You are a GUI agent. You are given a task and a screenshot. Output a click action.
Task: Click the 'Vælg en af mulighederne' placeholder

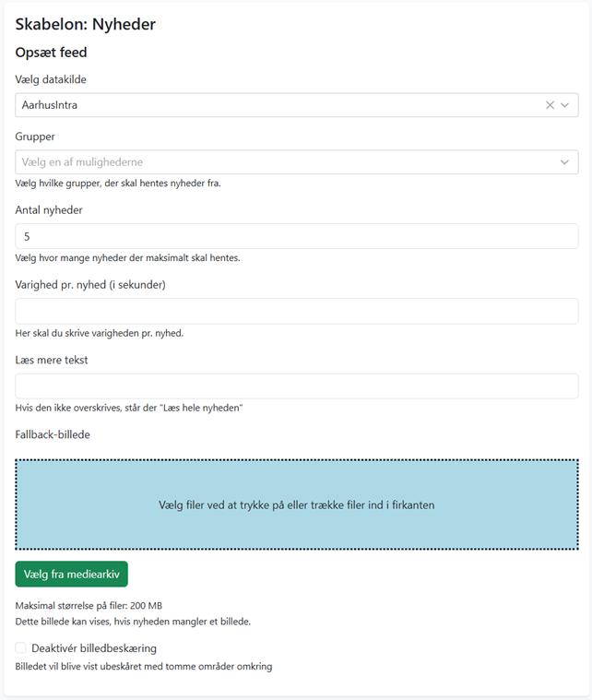pyautogui.click(x=83, y=162)
